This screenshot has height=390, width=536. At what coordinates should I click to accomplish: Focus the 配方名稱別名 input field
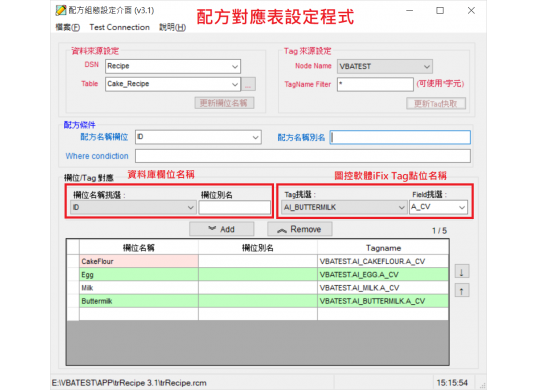click(x=400, y=137)
